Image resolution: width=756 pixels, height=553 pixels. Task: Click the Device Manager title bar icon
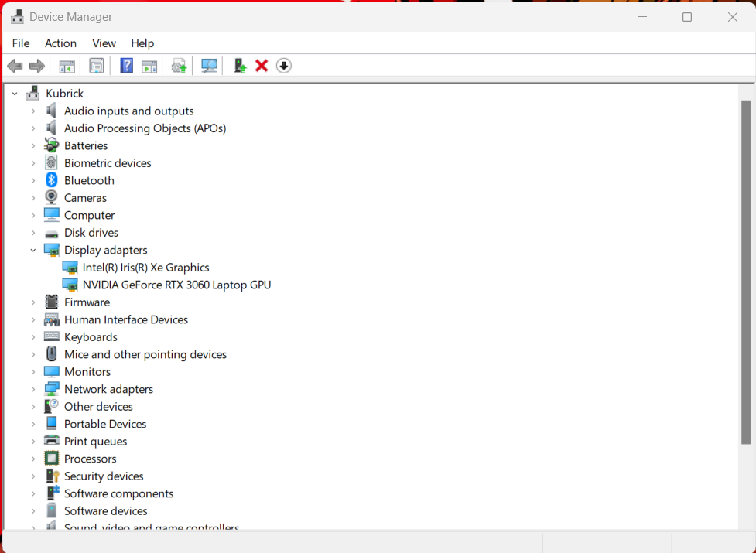[x=17, y=16]
